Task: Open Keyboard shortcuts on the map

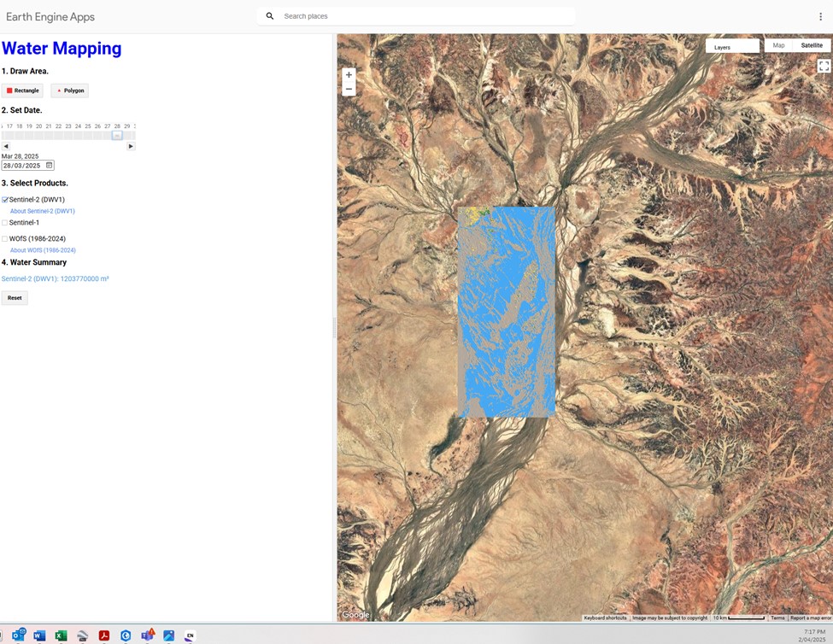Action: coord(605,618)
